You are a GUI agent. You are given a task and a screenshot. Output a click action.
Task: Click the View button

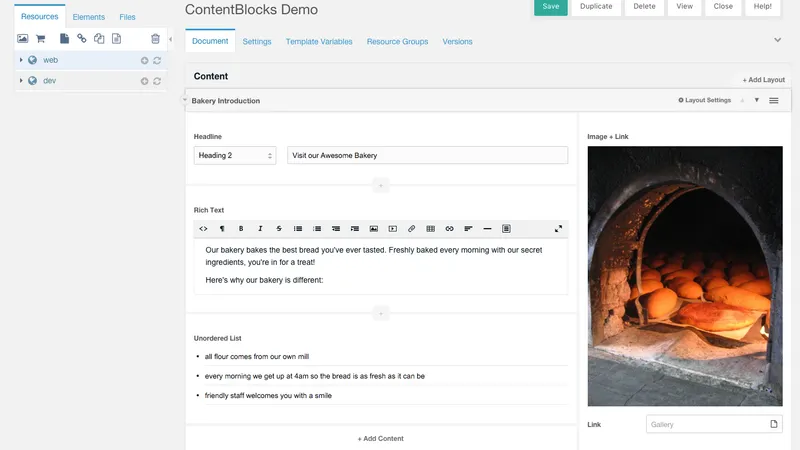pyautogui.click(x=684, y=7)
